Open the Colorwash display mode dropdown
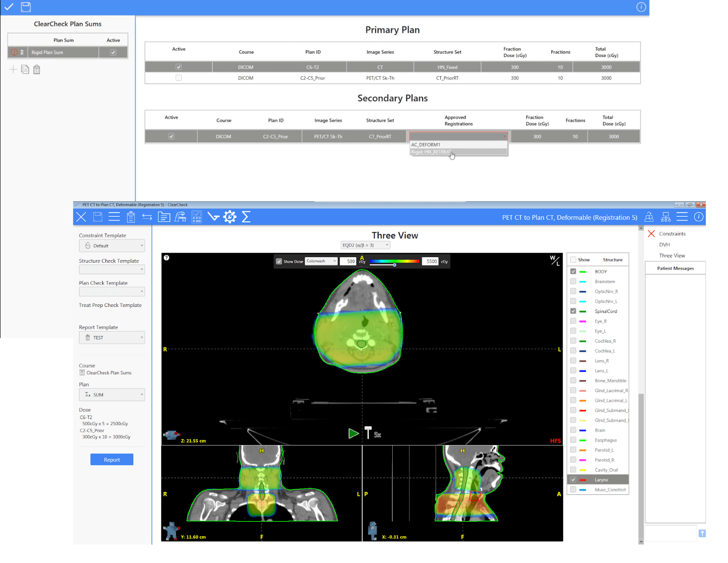This screenshot has width=728, height=563. coord(321,261)
